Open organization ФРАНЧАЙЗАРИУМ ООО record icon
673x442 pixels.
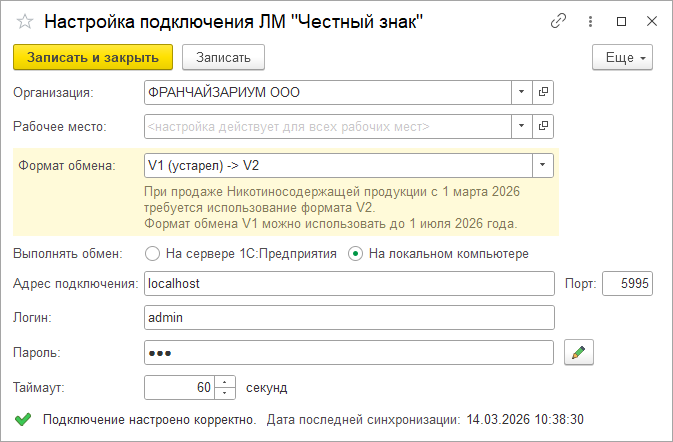tap(544, 92)
